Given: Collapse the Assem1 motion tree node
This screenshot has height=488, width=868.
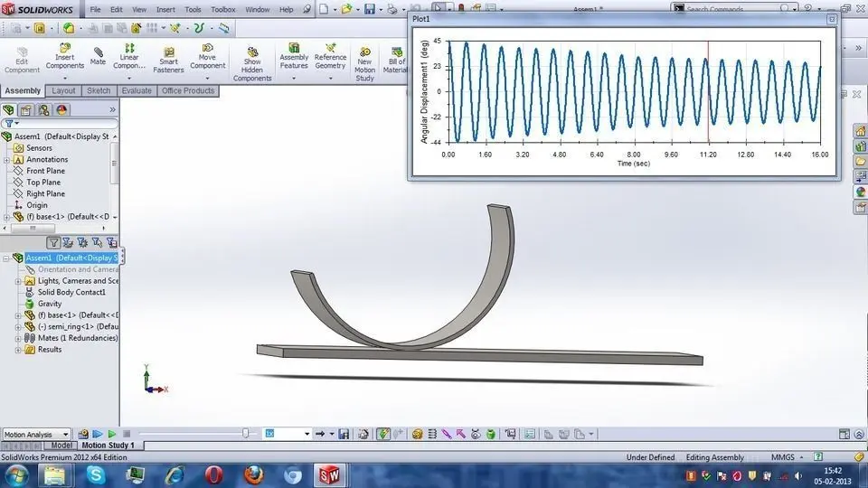Looking at the screenshot, I should click(x=6, y=258).
